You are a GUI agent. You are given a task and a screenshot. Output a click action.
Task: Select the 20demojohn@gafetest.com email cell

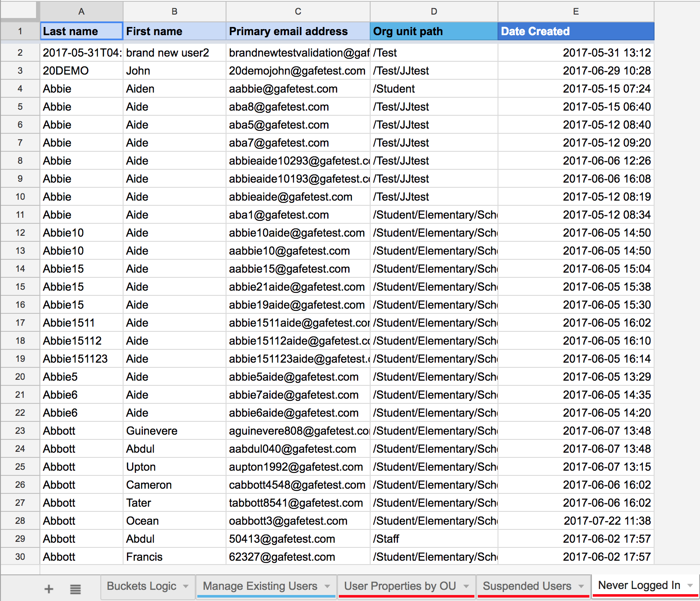pos(297,71)
